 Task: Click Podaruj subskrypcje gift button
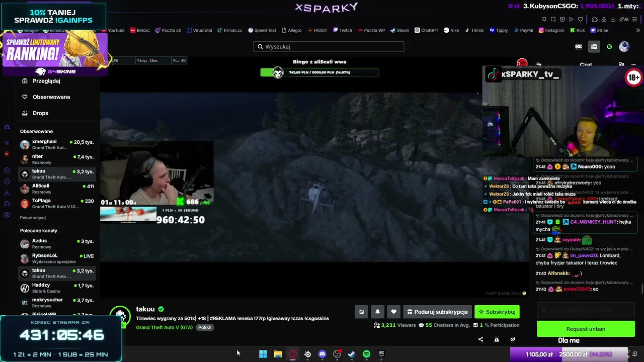click(x=437, y=312)
